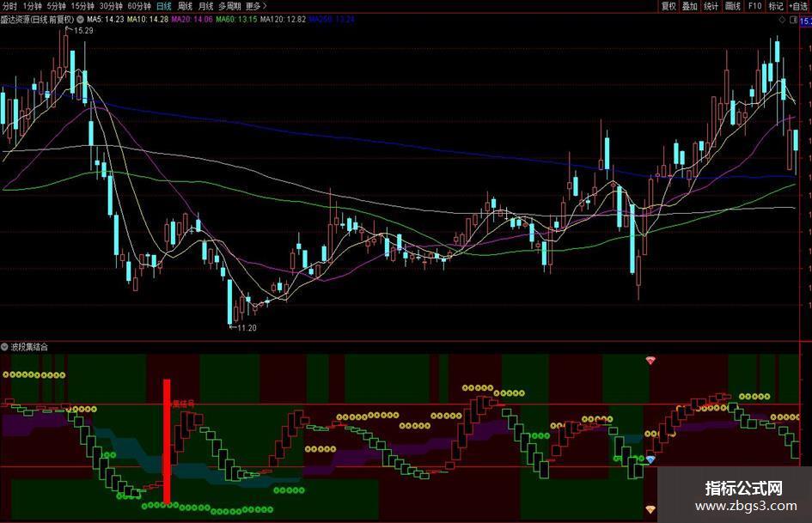Click the MA20: 14.06 value label
Image resolution: width=812 pixels, height=523 pixels.
pyautogui.click(x=192, y=19)
